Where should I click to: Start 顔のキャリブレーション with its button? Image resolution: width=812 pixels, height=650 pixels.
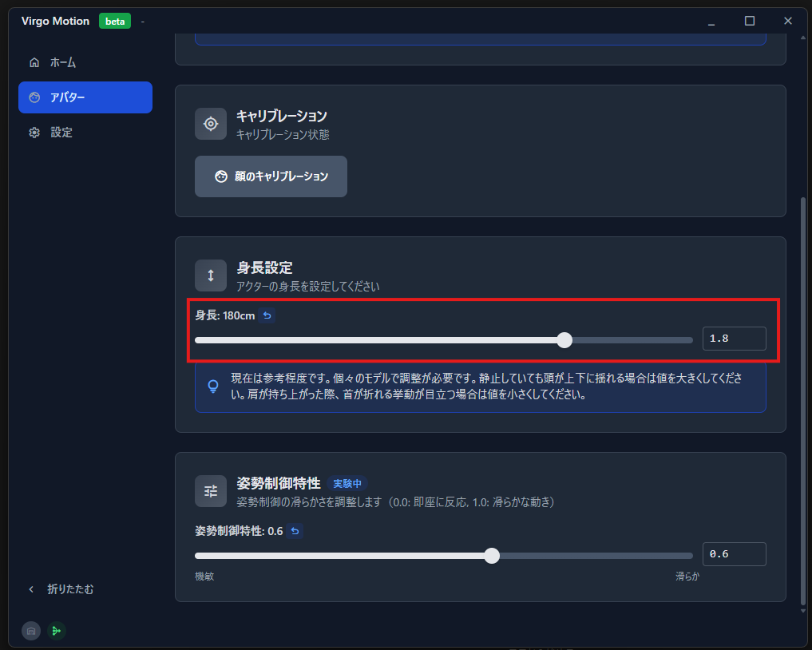[271, 176]
